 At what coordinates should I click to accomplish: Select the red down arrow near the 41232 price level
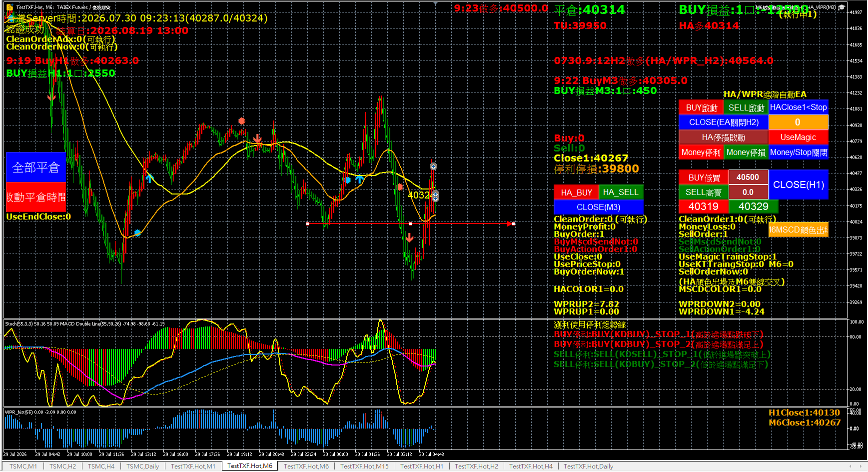coord(51,97)
